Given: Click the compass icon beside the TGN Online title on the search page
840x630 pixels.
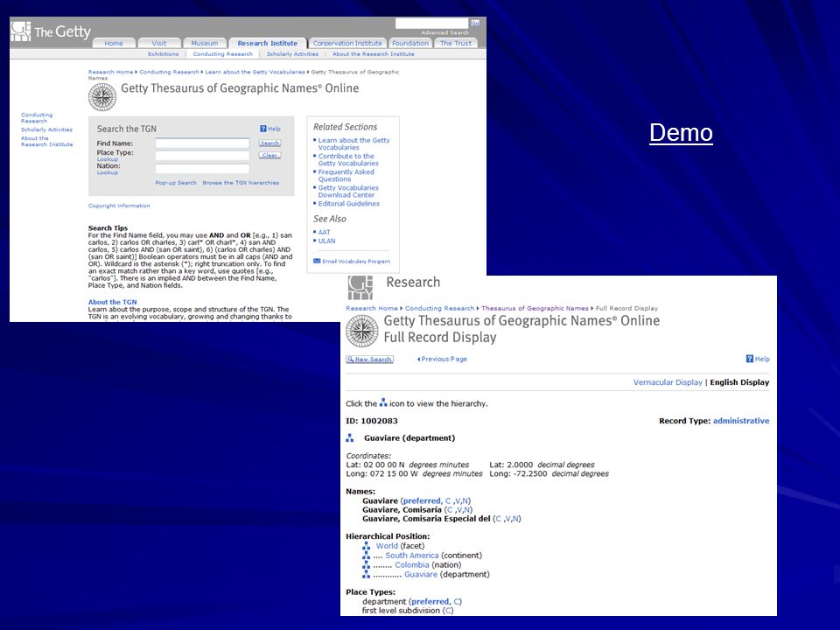Looking at the screenshot, I should pos(101,97).
